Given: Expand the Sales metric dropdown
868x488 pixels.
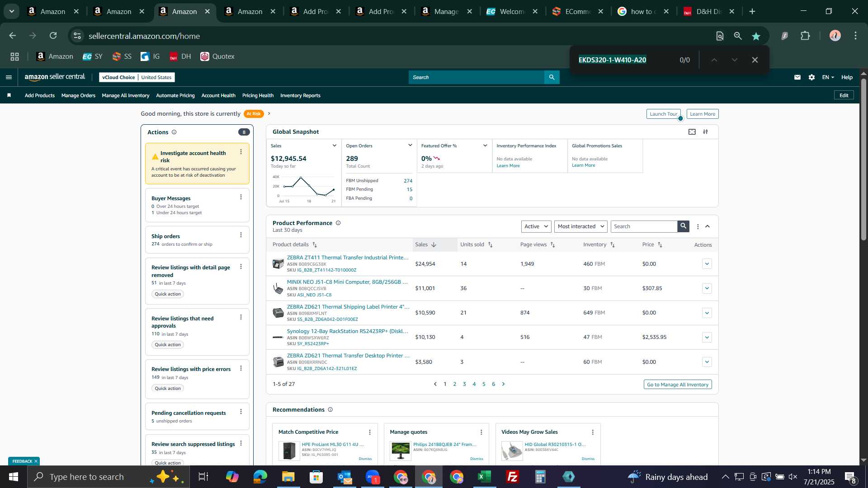Looking at the screenshot, I should (x=335, y=145).
